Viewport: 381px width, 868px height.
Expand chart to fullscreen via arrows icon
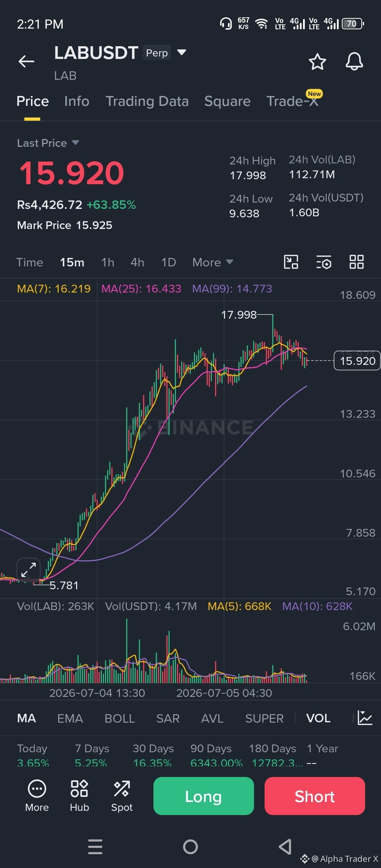[29, 570]
